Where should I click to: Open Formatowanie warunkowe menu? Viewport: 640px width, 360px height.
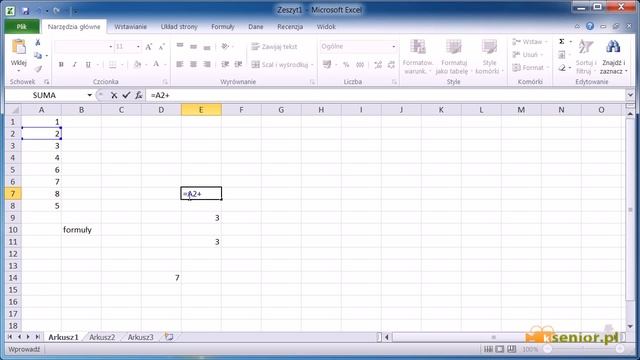(x=418, y=56)
